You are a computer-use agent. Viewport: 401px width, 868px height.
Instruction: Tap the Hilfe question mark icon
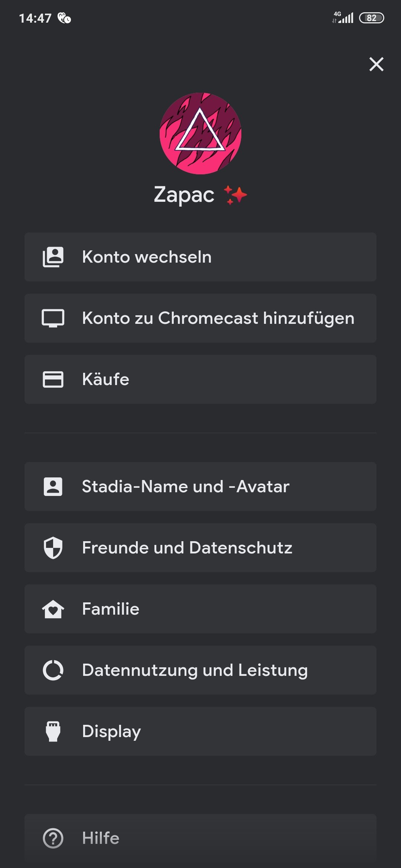[x=53, y=838]
